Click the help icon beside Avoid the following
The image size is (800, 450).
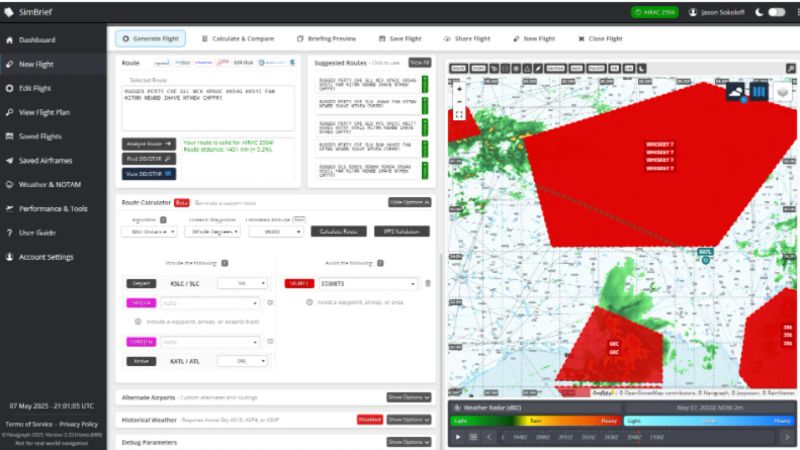click(380, 263)
